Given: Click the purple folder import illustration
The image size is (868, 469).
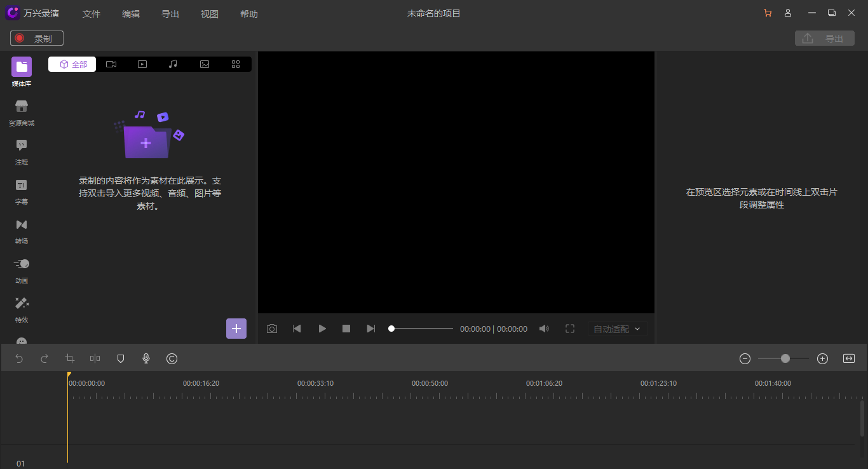Looking at the screenshot, I should [149, 135].
